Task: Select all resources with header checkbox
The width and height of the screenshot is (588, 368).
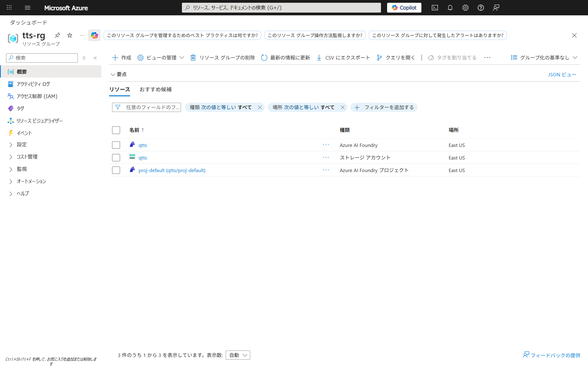Action: point(116,130)
